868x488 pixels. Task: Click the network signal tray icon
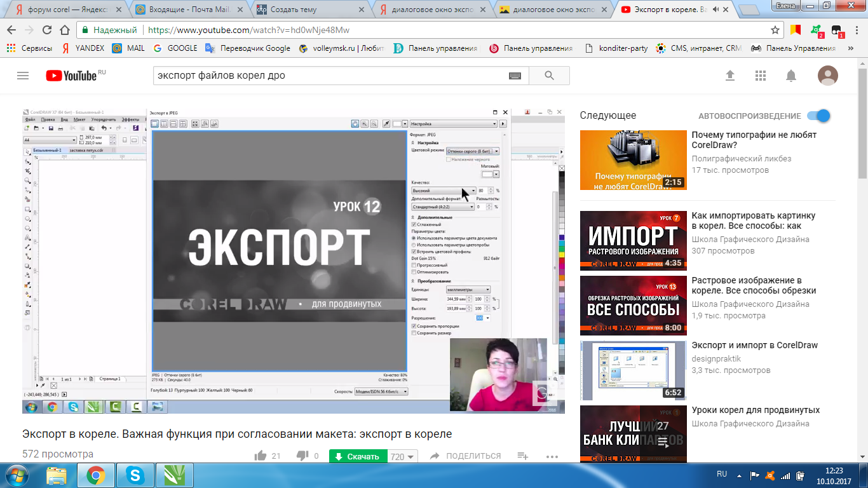click(785, 475)
